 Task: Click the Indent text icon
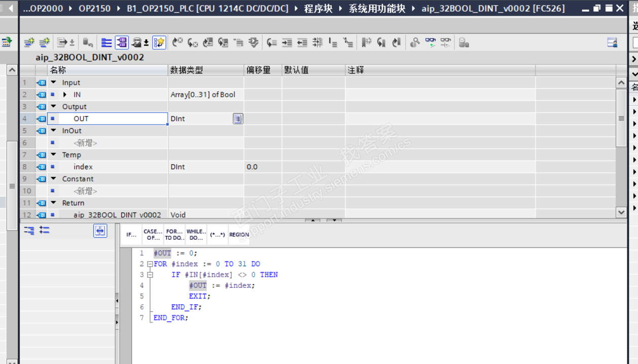coord(287,43)
